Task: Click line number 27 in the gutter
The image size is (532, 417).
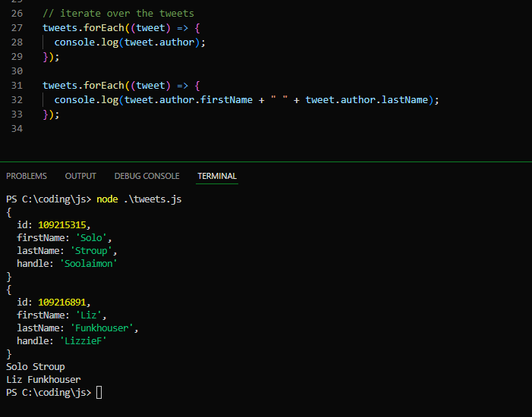Action: 17,28
